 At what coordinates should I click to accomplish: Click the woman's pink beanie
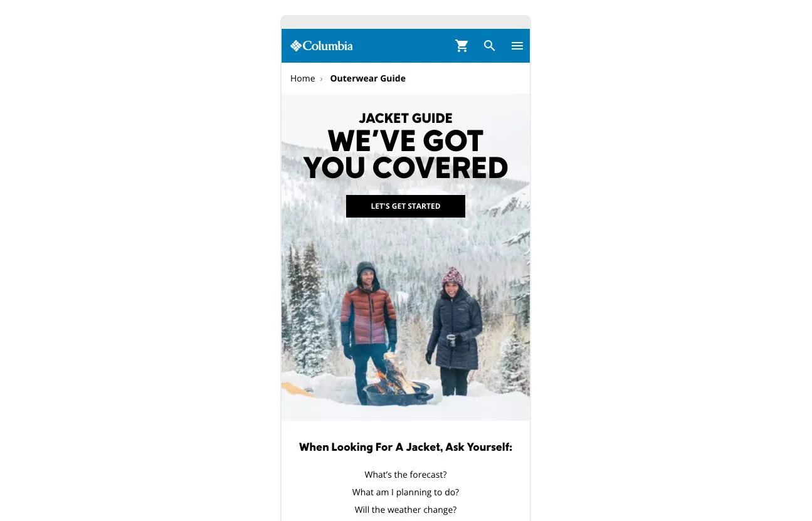451,276
